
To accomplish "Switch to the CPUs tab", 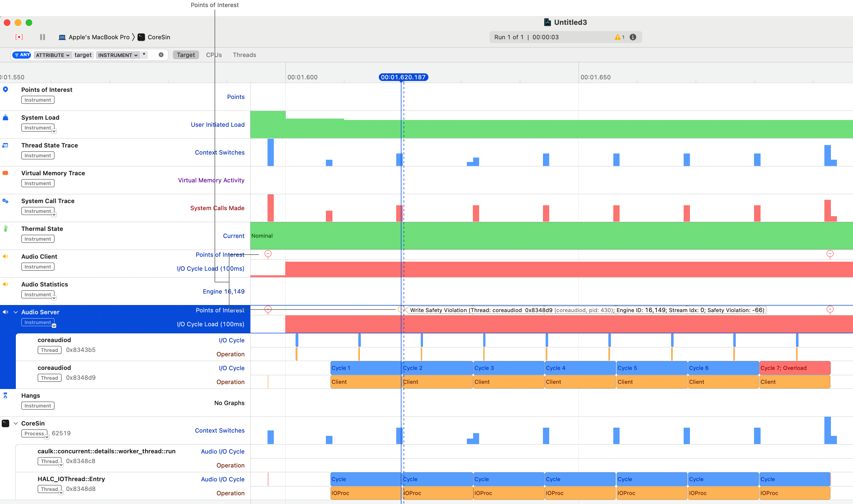I will click(214, 55).
